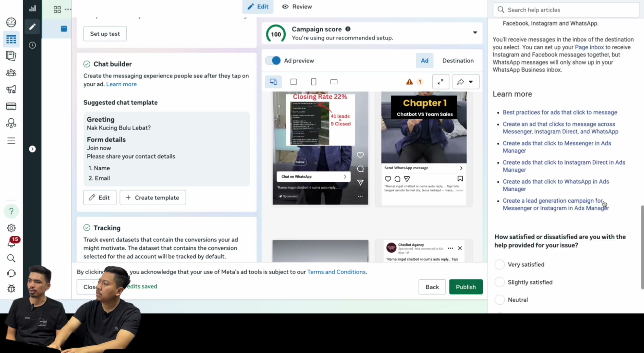Select the Very satisfied radio option
Image resolution: width=644 pixels, height=353 pixels.
499,264
